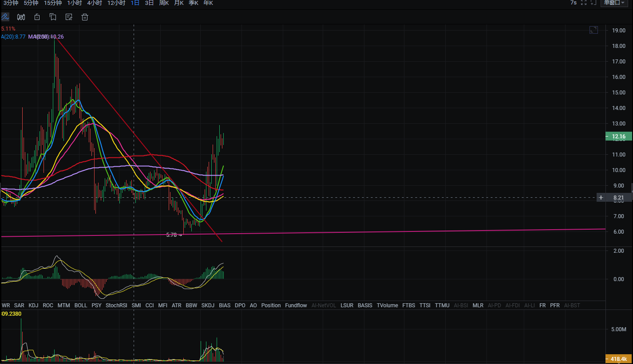The width and height of the screenshot is (633, 364).
Task: Select the drawing pen tool icon
Action: tap(5, 17)
